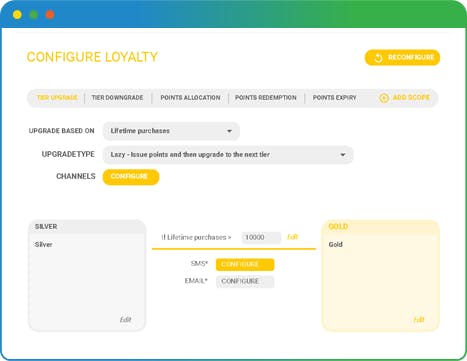
Task: Click the Channels Configure button
Action: tap(131, 177)
